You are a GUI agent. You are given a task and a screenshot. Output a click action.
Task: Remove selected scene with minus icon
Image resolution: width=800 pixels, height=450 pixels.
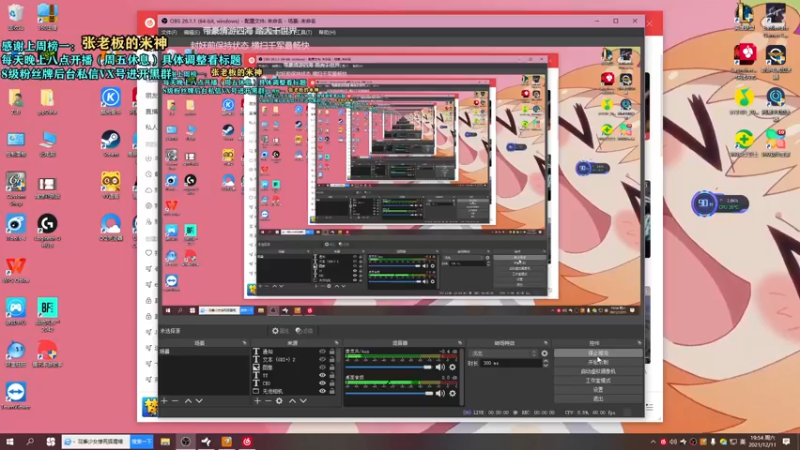pyautogui.click(x=175, y=401)
